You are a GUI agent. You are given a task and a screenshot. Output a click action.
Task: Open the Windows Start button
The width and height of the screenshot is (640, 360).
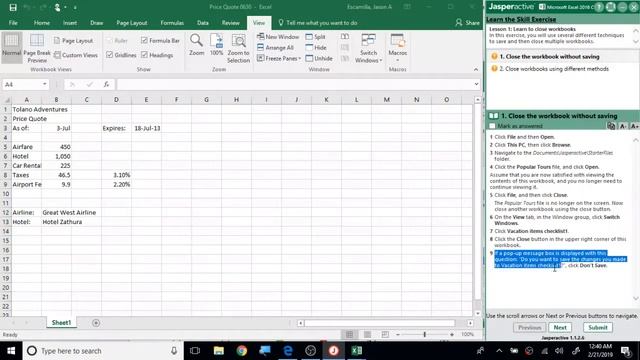coord(11,351)
